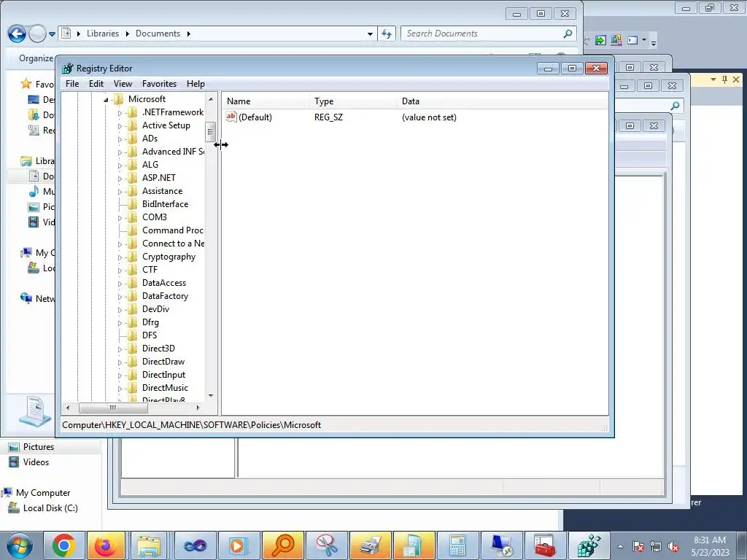Click the tree's vertical scrollbar thumb

click(x=211, y=132)
